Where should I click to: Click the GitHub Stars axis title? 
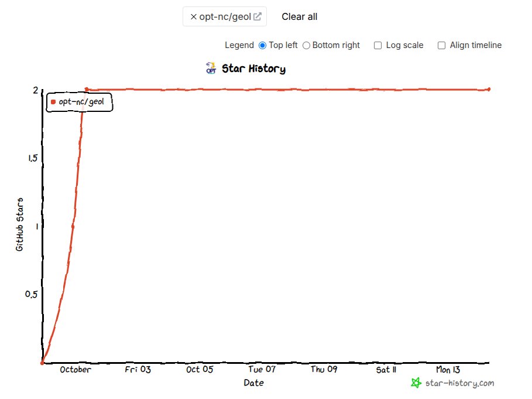click(x=20, y=224)
